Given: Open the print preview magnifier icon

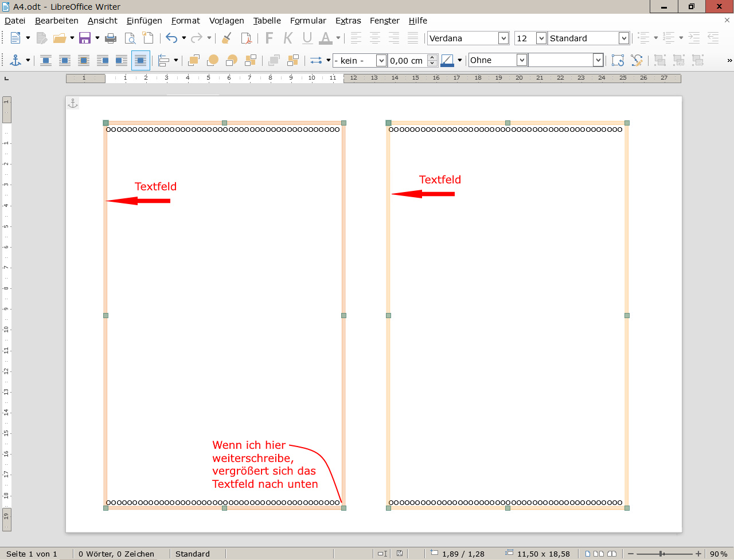Looking at the screenshot, I should pos(130,38).
